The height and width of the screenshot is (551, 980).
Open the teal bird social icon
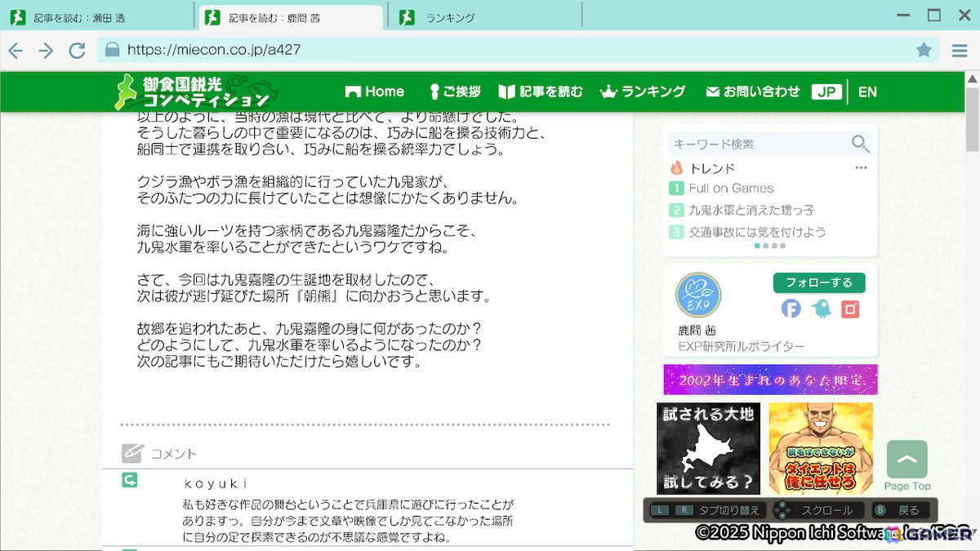821,309
